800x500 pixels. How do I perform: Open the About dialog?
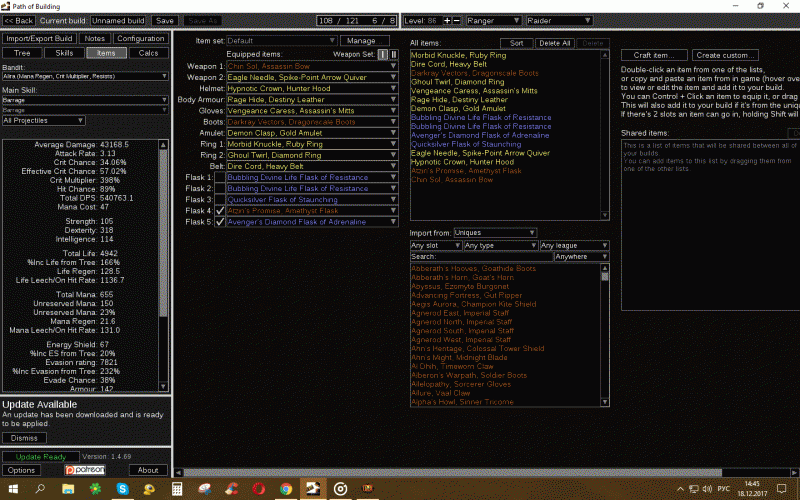click(148, 470)
